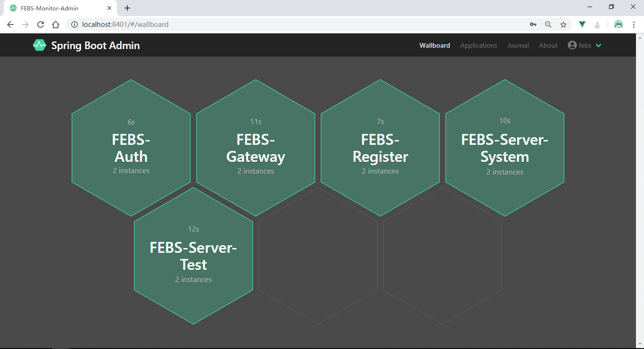
Task: Open the Chrome three-dot menu
Action: (x=634, y=25)
